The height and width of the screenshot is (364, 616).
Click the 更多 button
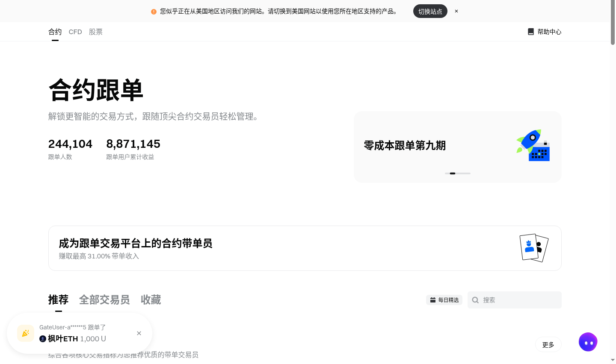548,345
